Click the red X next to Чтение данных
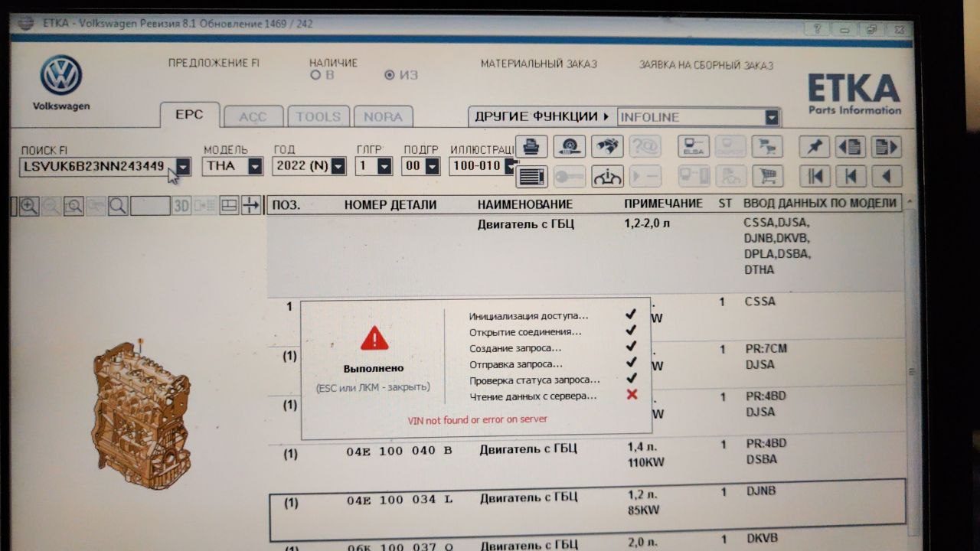 (x=632, y=395)
